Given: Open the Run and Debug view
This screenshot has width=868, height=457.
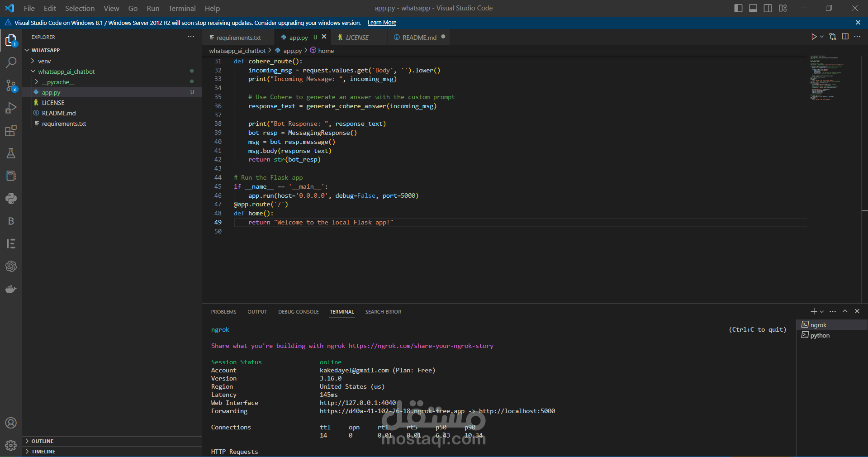Looking at the screenshot, I should coord(11,108).
